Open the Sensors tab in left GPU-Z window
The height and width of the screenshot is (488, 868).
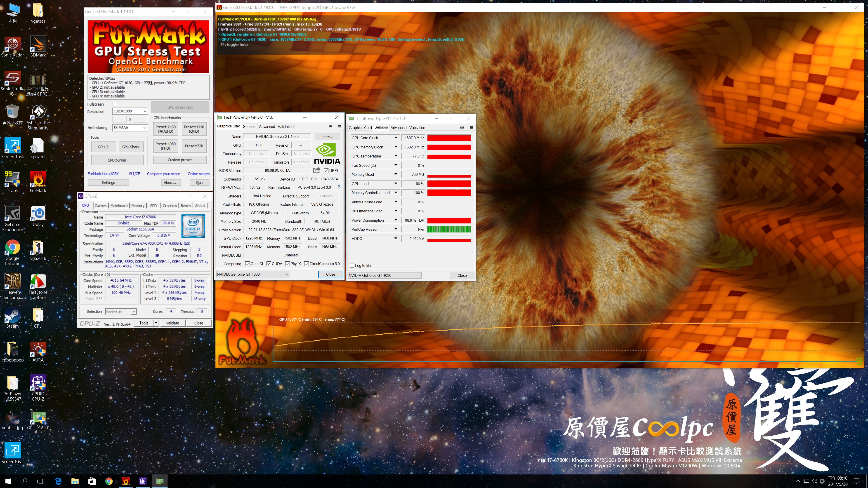point(250,127)
